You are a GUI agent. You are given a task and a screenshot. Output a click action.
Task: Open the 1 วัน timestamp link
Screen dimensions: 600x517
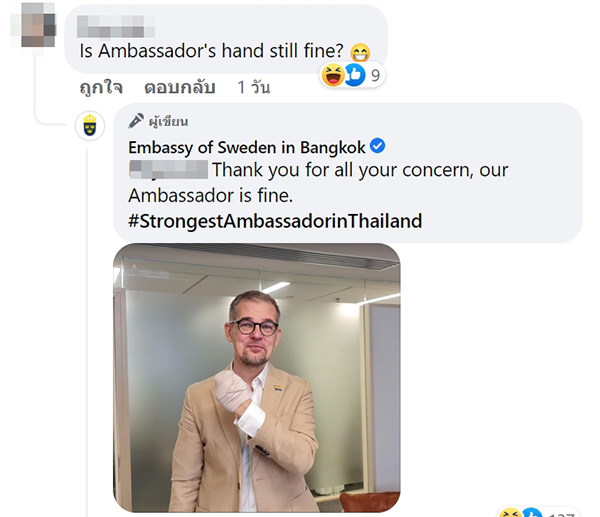point(254,87)
